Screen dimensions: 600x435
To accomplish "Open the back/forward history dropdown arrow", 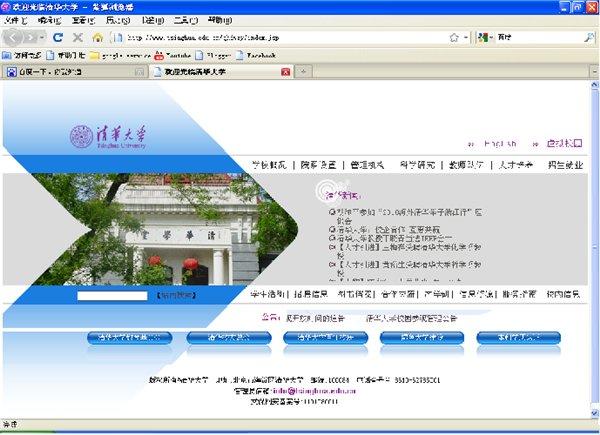I will point(42,37).
